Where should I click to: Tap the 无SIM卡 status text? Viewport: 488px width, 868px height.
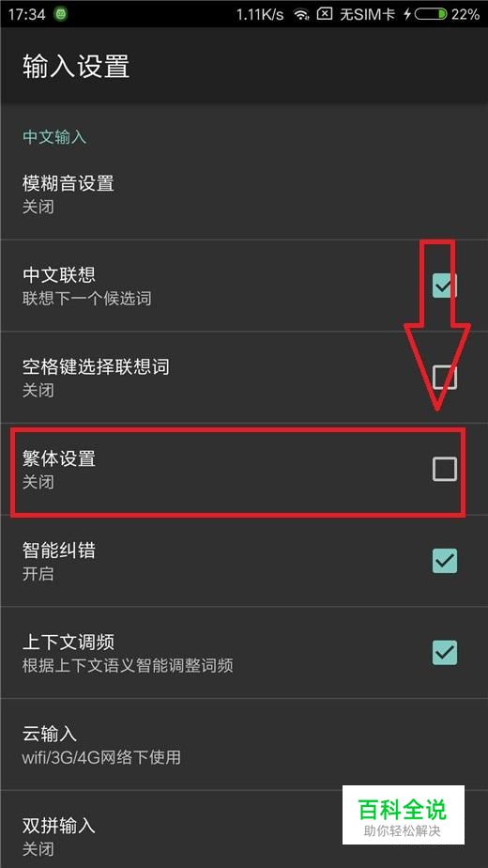(x=367, y=14)
